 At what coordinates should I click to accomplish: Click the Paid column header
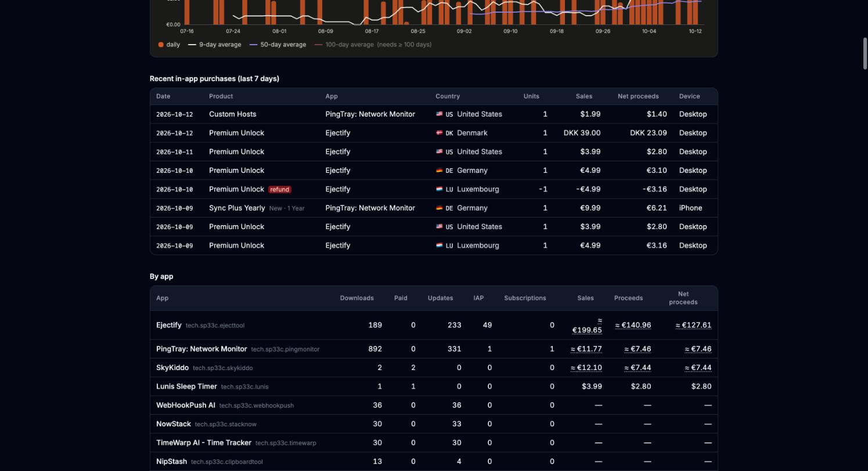(x=401, y=298)
